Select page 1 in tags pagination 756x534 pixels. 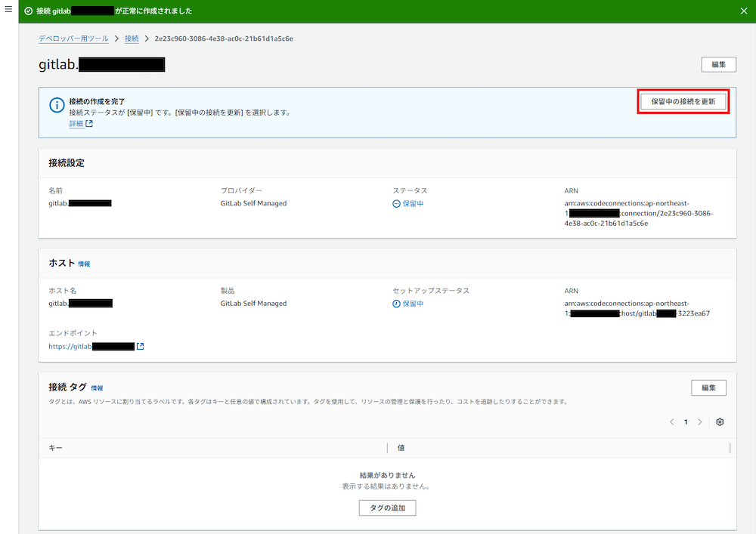(686, 422)
